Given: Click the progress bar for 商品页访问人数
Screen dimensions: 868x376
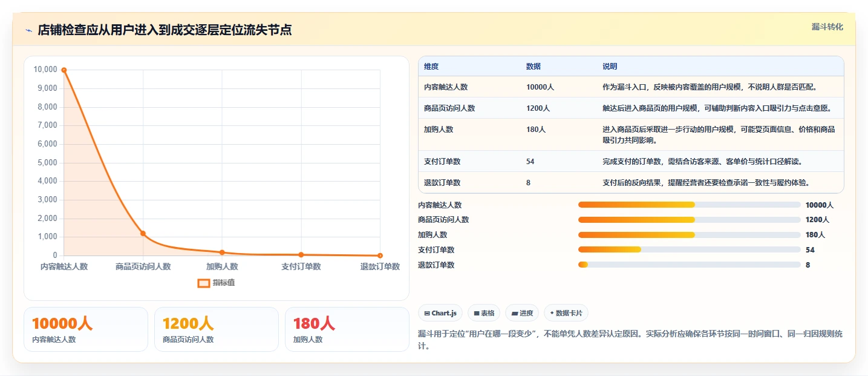Looking at the screenshot, I should click(690, 220).
